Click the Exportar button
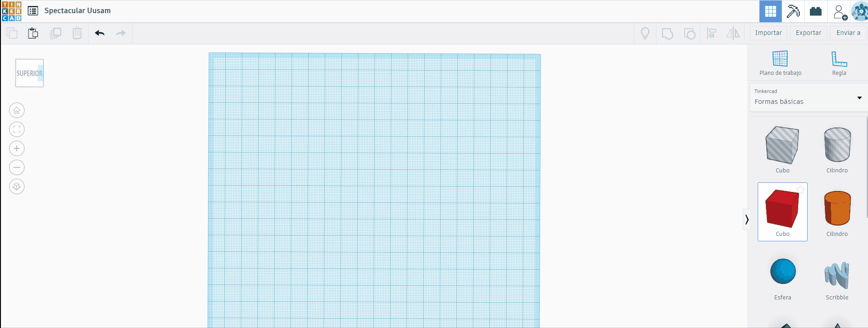This screenshot has width=868, height=328. click(809, 33)
